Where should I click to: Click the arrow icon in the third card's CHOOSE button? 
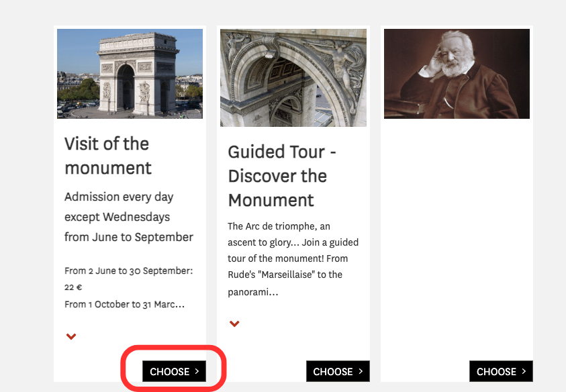click(524, 371)
